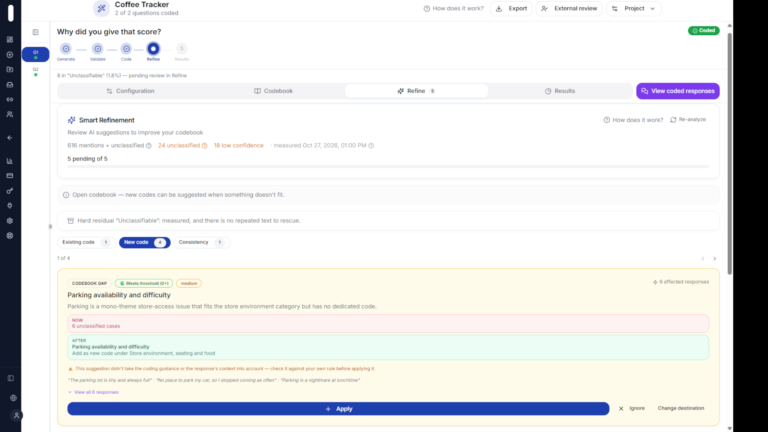Open the credit card billing icon
This screenshot has height=432, width=768.
(10, 176)
